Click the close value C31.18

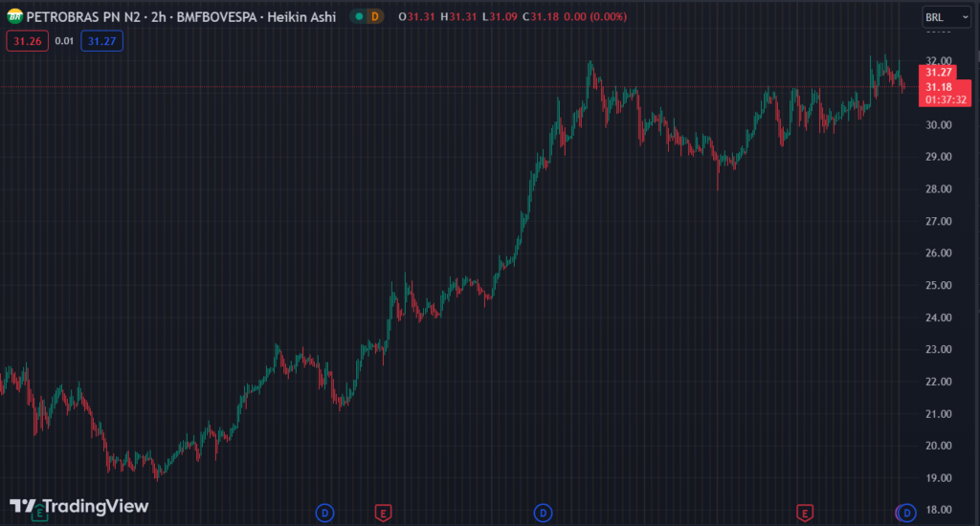pos(541,17)
